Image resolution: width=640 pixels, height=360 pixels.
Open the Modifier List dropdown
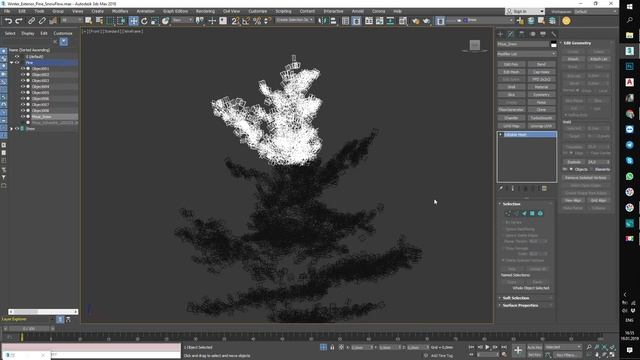527,54
